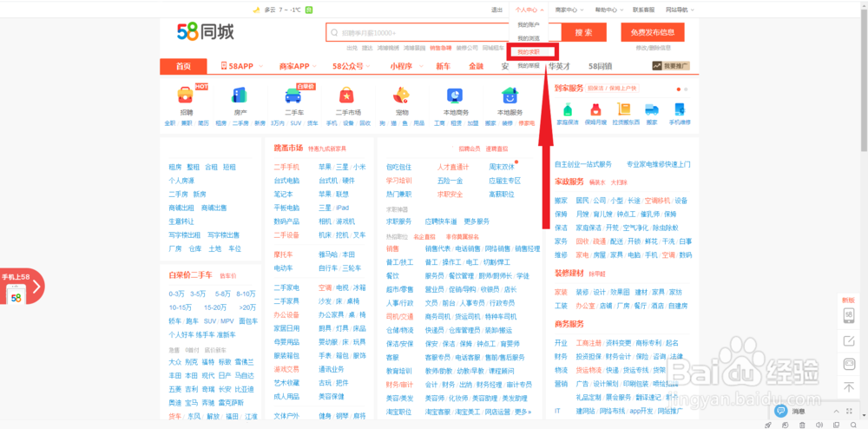This screenshot has height=429, width=868.
Task: Open the 58同镇 nav tab
Action: 600,66
